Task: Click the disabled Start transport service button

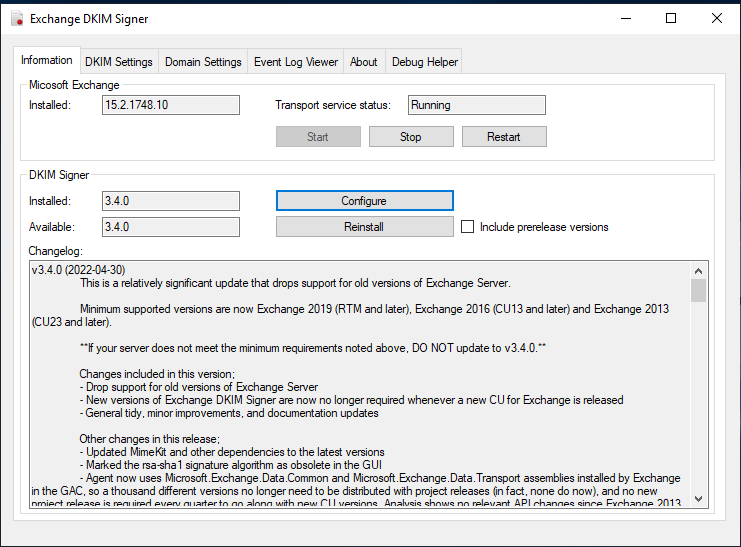Action: [x=318, y=137]
